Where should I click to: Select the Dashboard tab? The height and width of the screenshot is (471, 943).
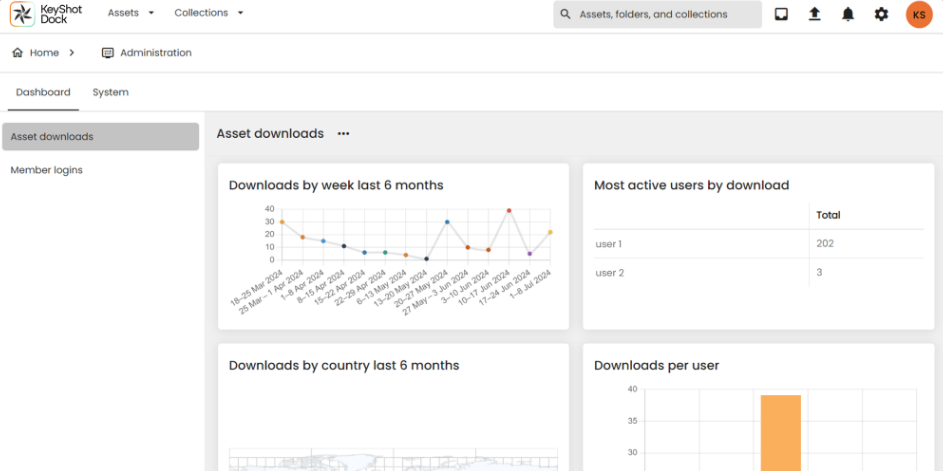(43, 92)
